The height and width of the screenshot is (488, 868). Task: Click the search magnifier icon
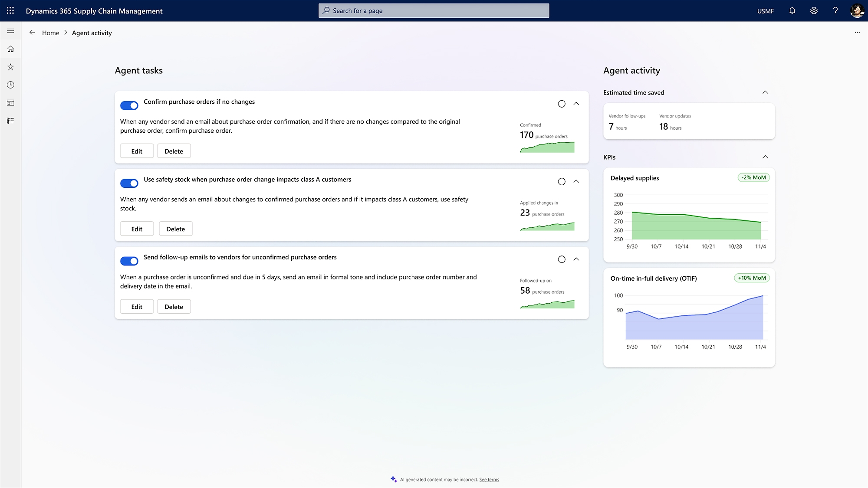click(x=326, y=10)
